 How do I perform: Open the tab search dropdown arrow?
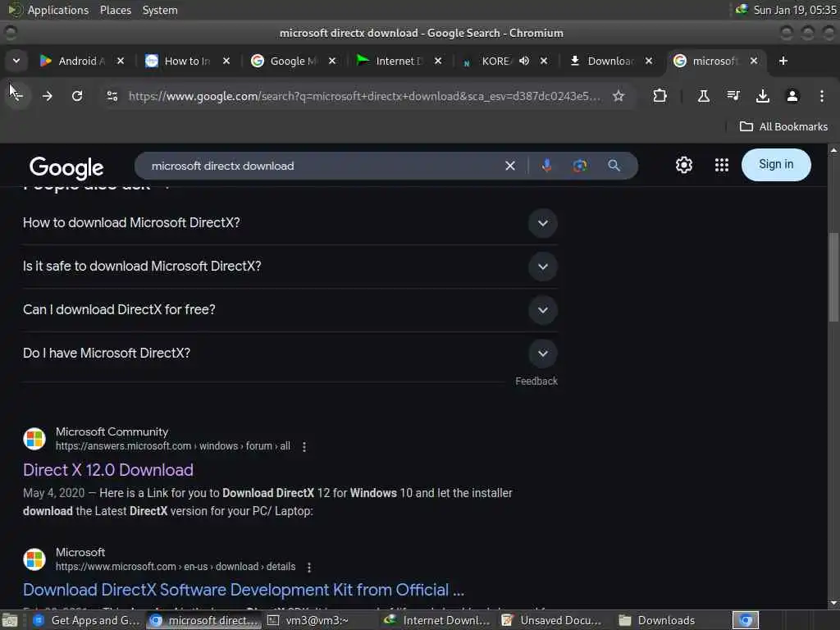(x=16, y=61)
